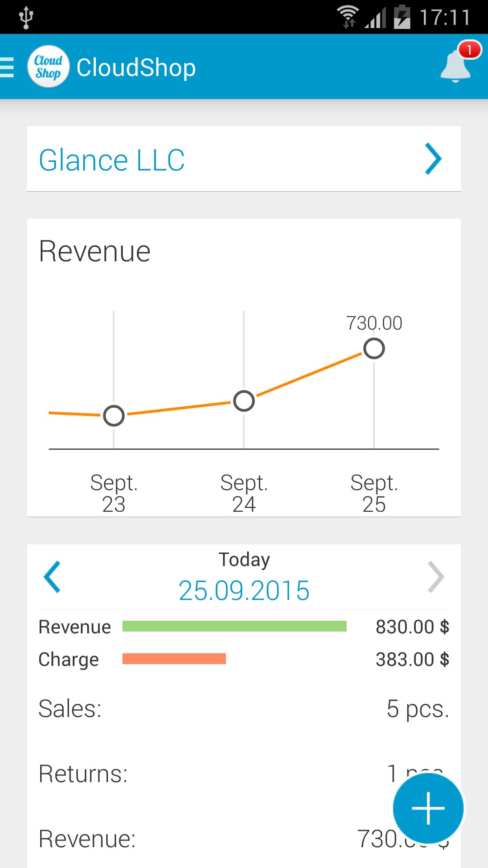This screenshot has width=488, height=868.
Task: Open the Sales 5 pcs. row
Action: 244,708
